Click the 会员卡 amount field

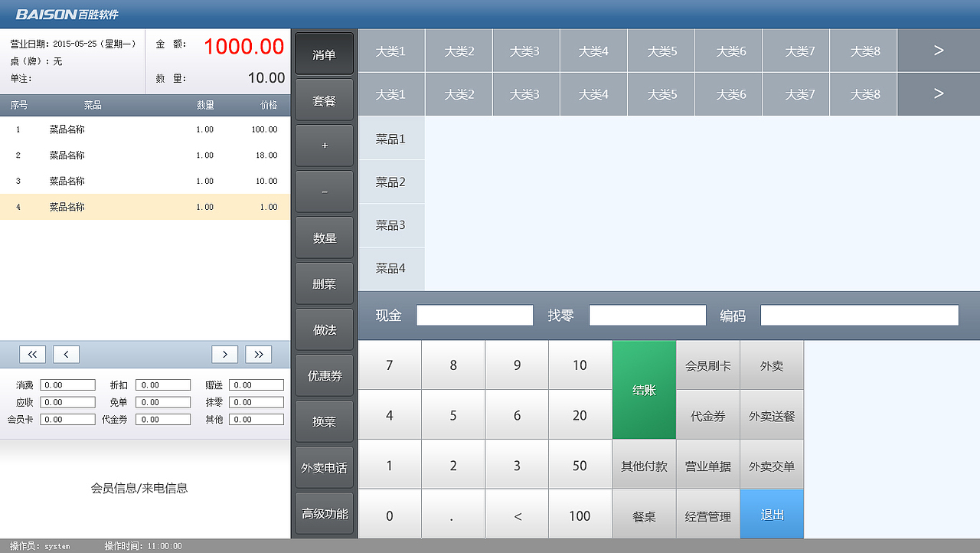click(x=67, y=419)
